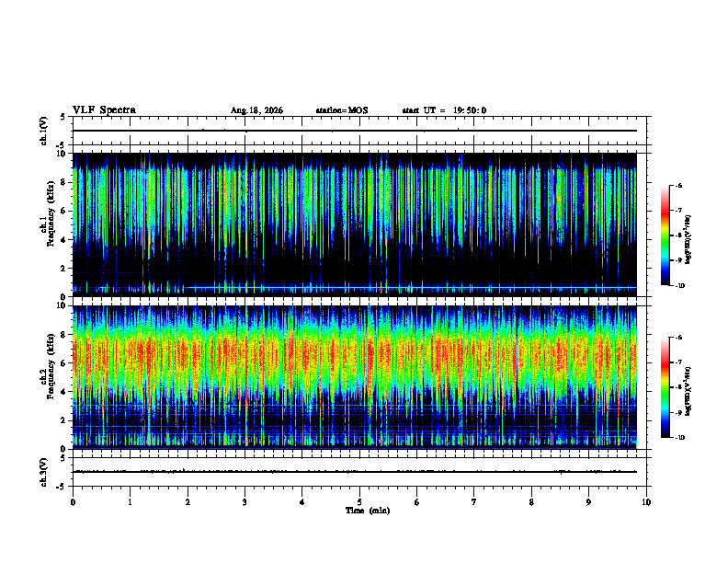Click the "0" tick on the time axis
Image resolution: width=728 pixels, height=563 pixels.
pos(73,502)
